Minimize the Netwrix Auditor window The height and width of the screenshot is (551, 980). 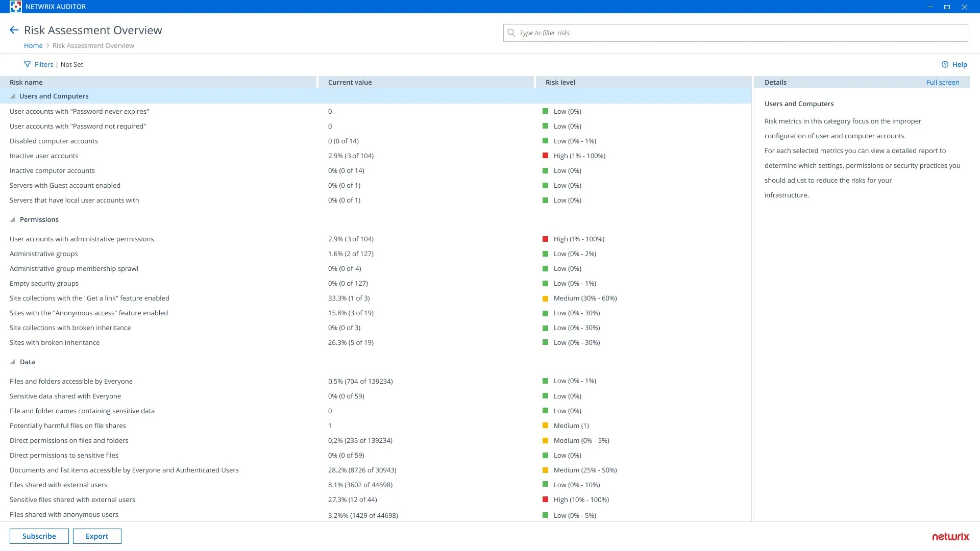pos(930,7)
